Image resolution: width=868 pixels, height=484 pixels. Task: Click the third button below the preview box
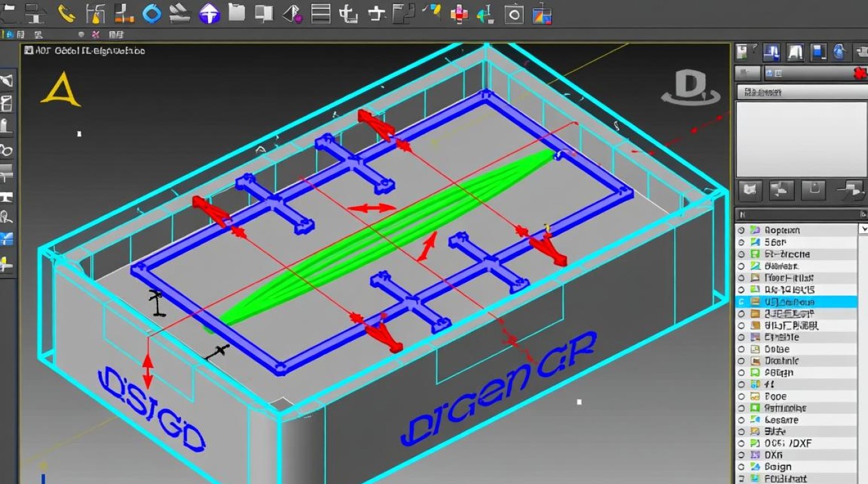click(x=814, y=190)
